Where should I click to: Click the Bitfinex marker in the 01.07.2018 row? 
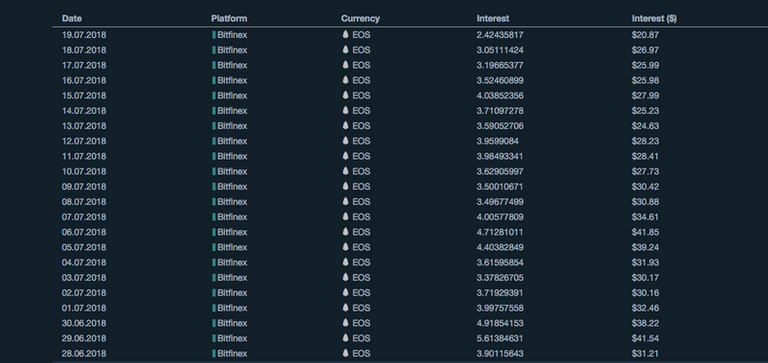[214, 308]
